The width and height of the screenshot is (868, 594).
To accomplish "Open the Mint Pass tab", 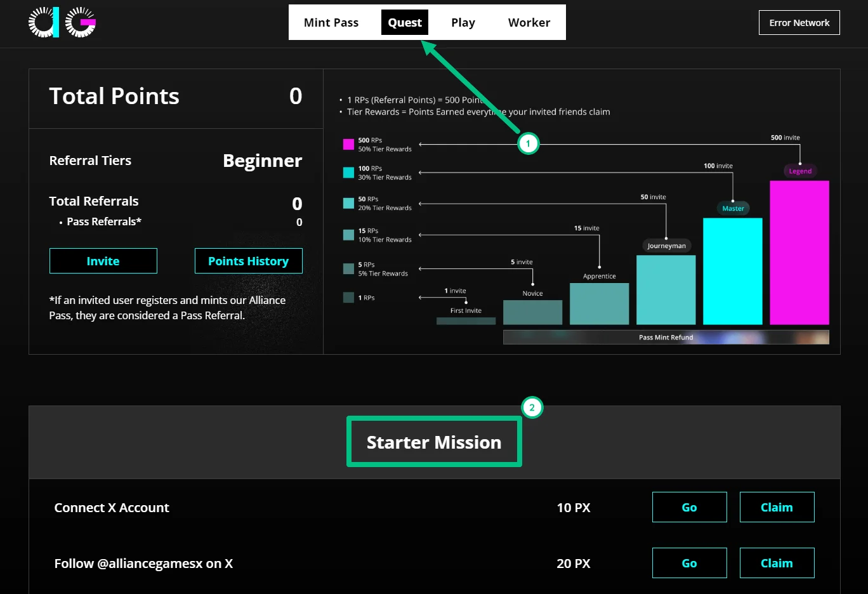I will pyautogui.click(x=331, y=22).
